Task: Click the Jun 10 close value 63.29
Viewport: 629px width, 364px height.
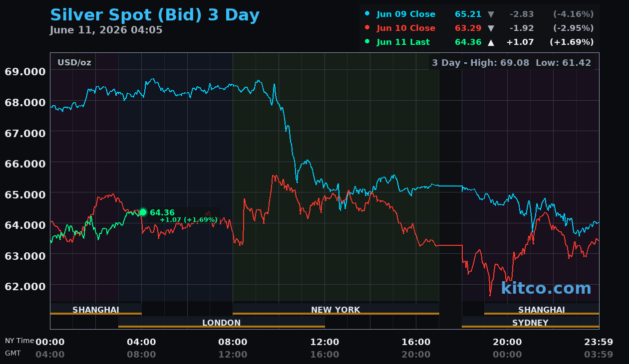Action: pos(468,28)
